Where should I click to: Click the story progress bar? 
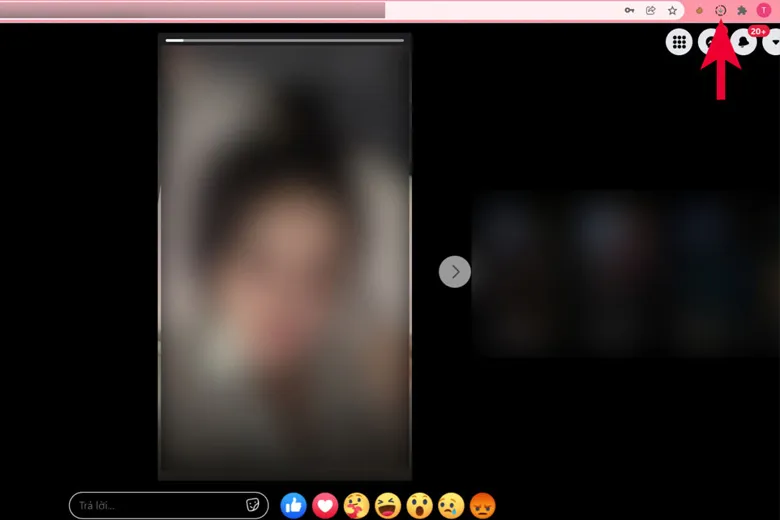(x=285, y=40)
